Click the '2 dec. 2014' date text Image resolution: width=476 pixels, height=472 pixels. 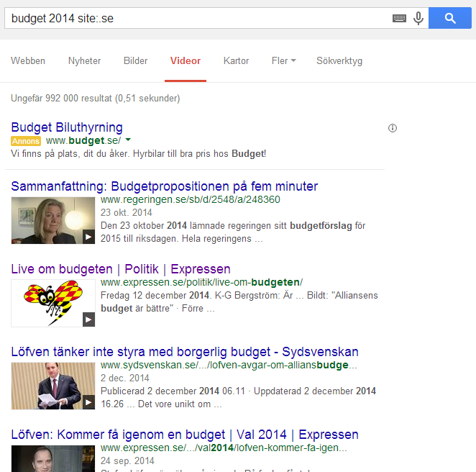click(125, 378)
